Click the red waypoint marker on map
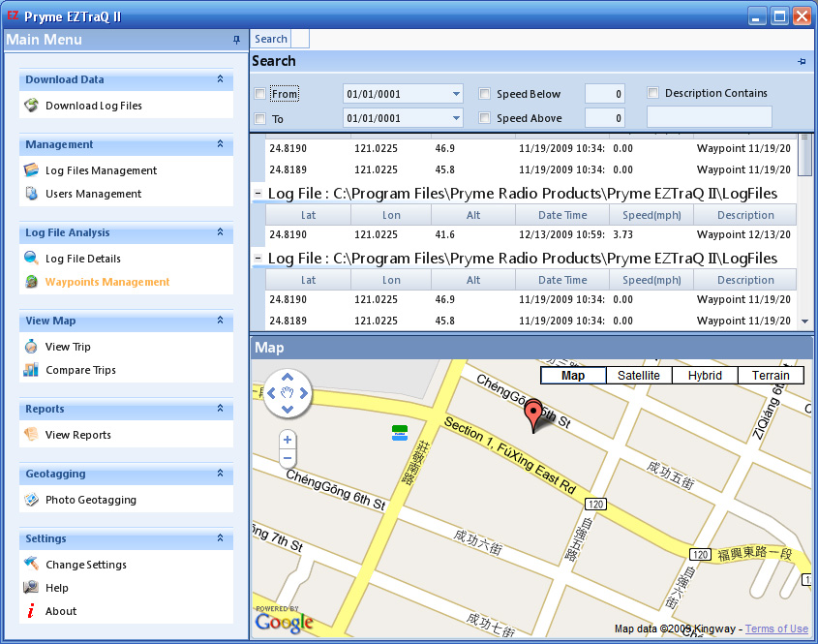Image resolution: width=818 pixels, height=644 pixels. coord(533,415)
